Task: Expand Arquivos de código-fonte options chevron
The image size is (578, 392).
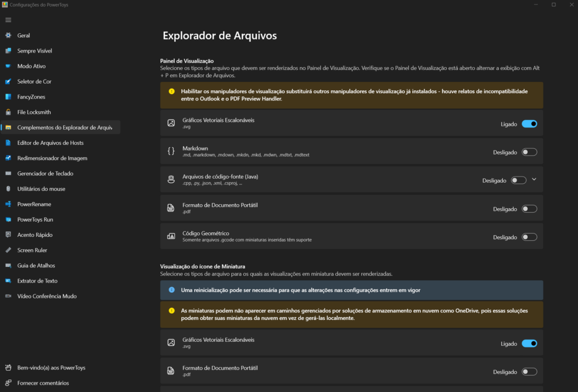Action: [534, 180]
